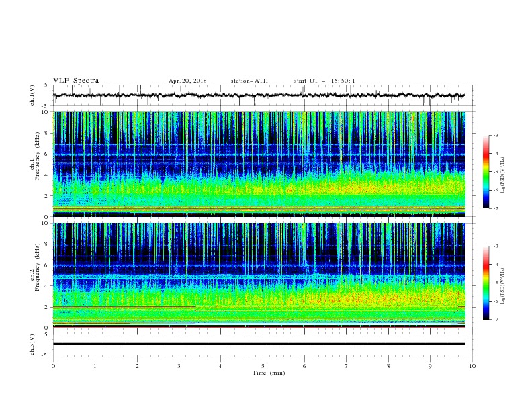Click the "Time (min)" x-axis label

(x=269, y=373)
